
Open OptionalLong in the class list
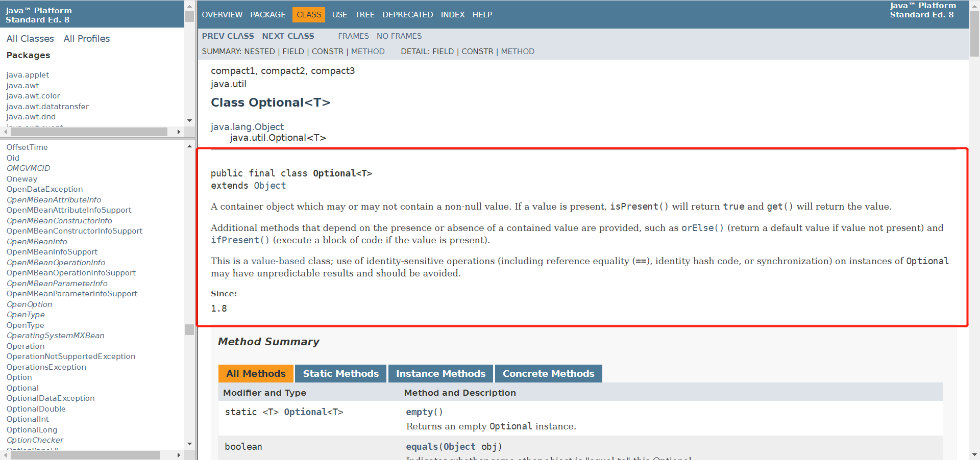pyautogui.click(x=32, y=430)
